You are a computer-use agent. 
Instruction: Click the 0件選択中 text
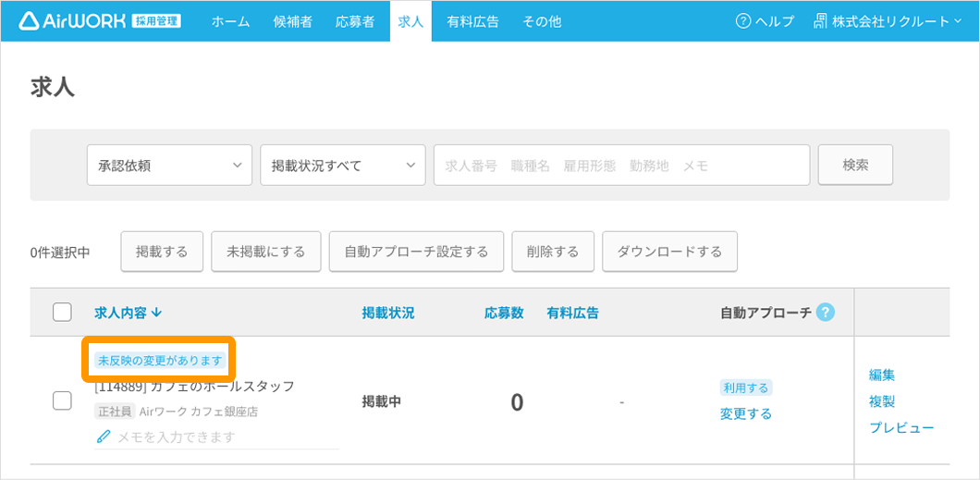tap(60, 252)
